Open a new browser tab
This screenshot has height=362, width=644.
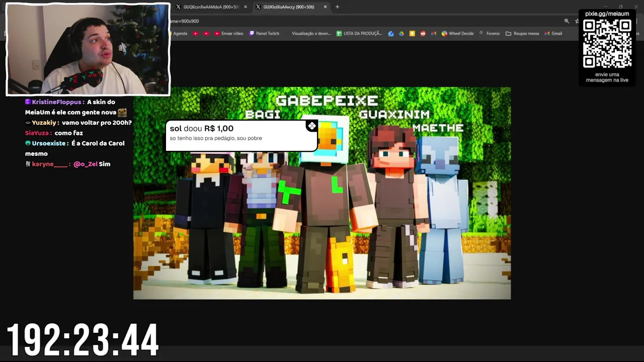(337, 7)
